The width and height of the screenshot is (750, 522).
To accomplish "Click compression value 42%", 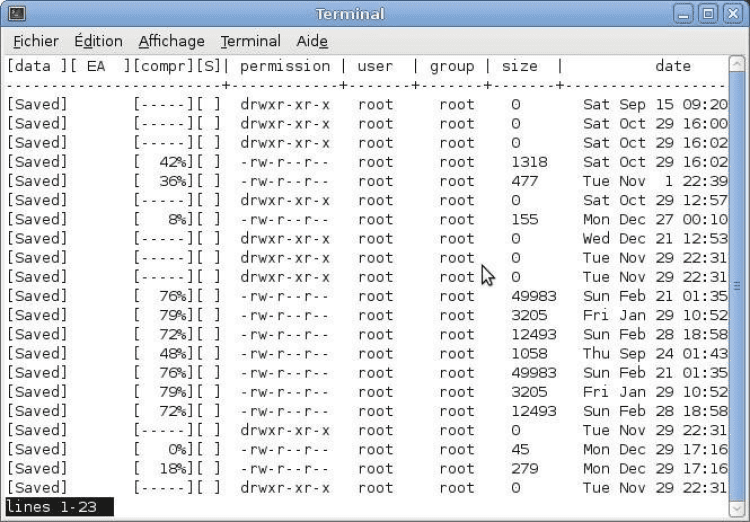I will click(x=173, y=162).
